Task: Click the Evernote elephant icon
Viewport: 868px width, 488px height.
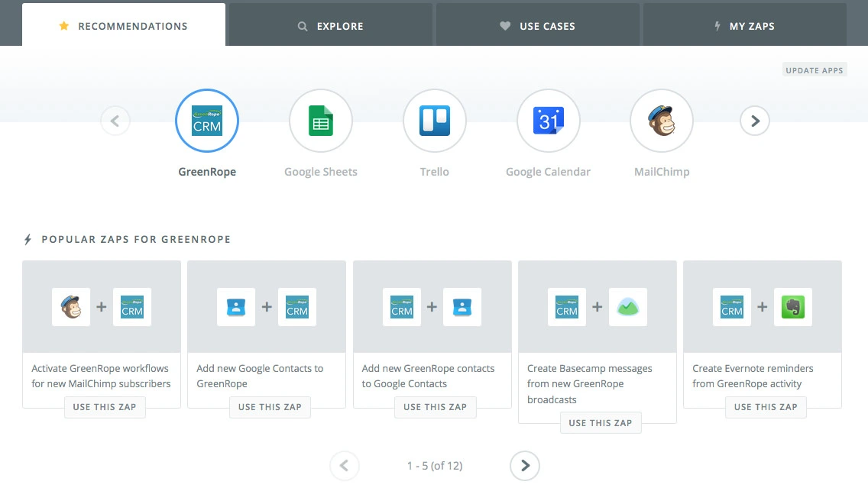Action: (792, 307)
